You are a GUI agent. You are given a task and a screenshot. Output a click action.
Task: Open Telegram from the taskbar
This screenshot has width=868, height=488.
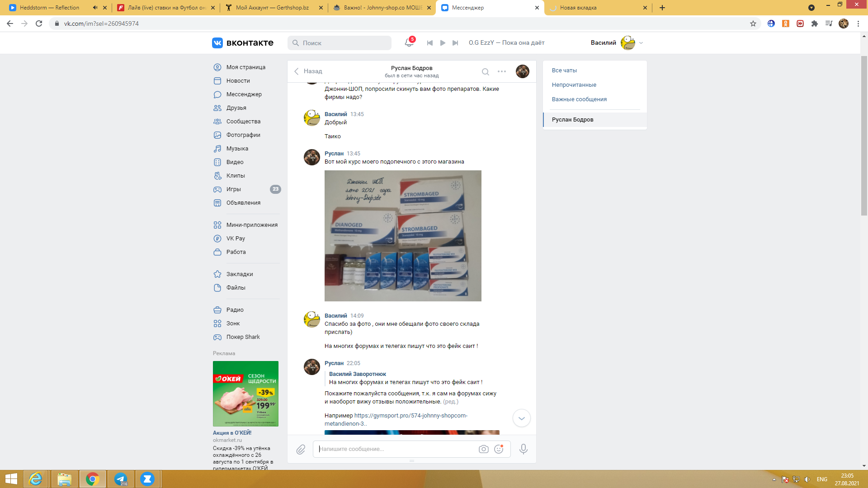pyautogui.click(x=121, y=479)
